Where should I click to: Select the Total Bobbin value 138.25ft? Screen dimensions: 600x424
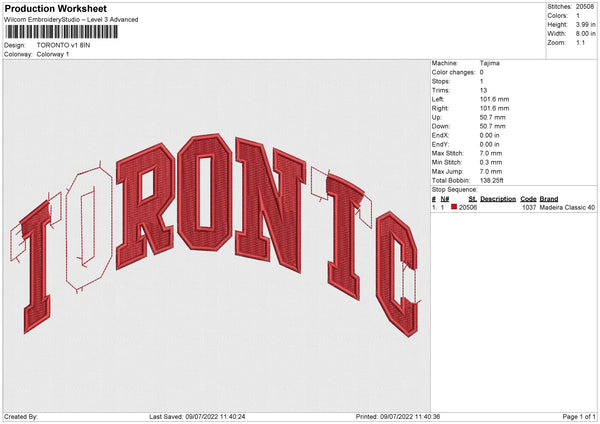pos(492,180)
